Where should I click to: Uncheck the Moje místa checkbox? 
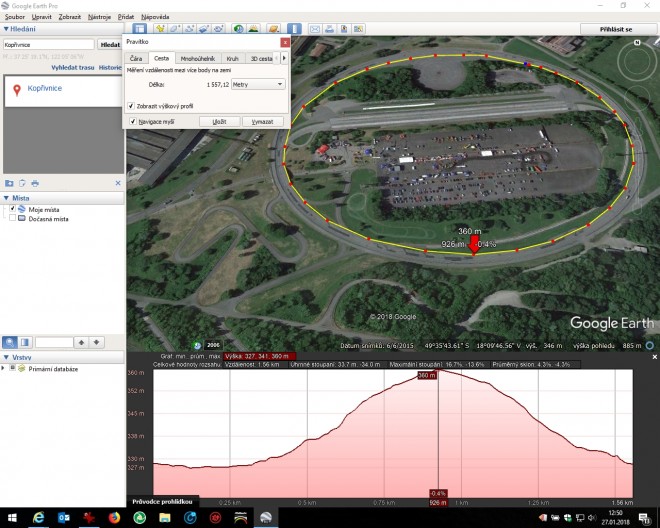pos(13,208)
